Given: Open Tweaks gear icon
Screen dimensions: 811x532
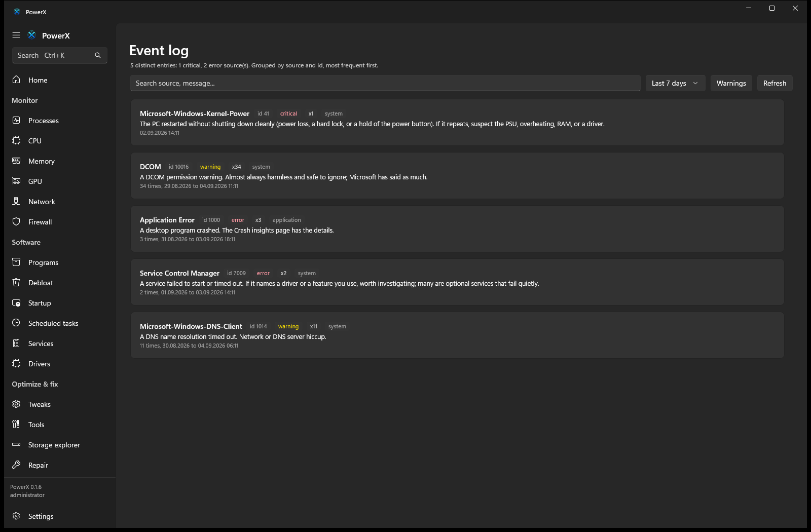Looking at the screenshot, I should point(16,404).
